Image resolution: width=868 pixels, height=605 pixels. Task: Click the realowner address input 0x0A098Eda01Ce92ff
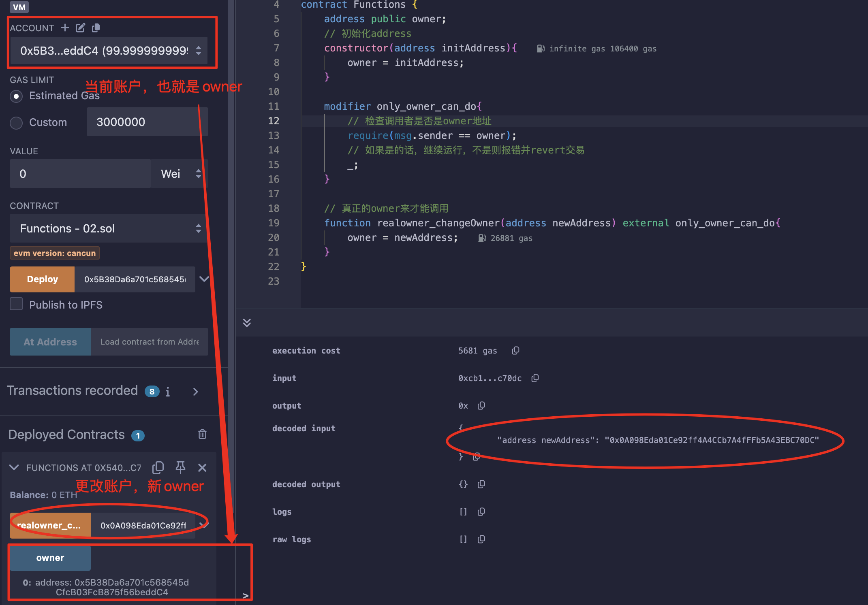pyautogui.click(x=143, y=525)
